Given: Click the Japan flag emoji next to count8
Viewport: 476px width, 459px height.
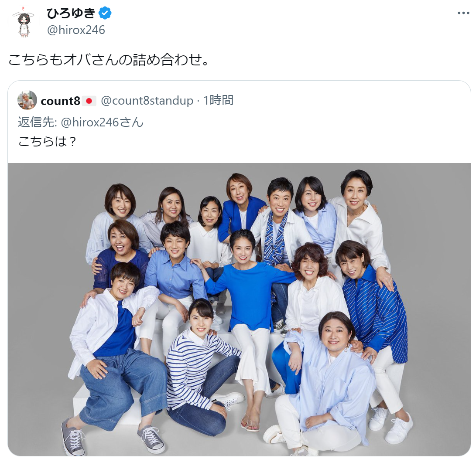Looking at the screenshot, I should 89,101.
